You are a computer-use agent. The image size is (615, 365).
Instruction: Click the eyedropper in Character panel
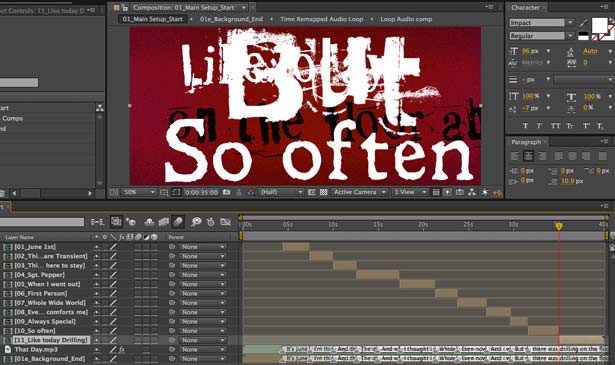[x=584, y=23]
